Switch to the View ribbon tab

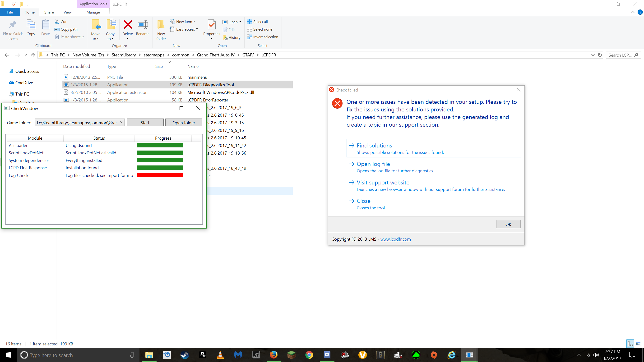(67, 12)
